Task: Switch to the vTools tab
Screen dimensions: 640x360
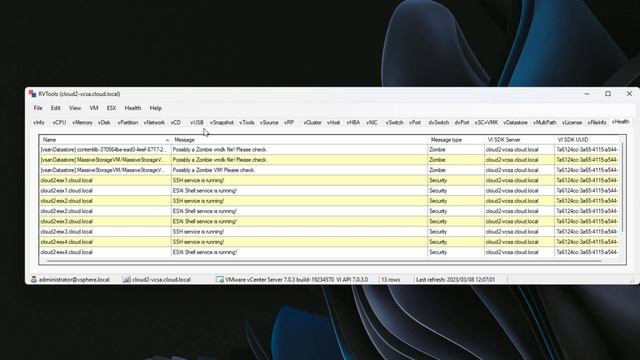Action: [247, 122]
